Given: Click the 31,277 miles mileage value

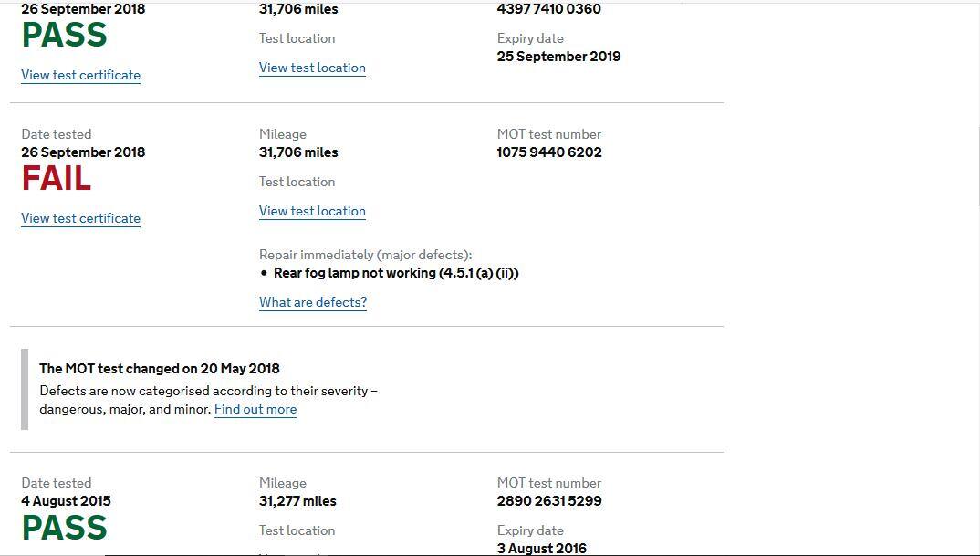Looking at the screenshot, I should point(297,501).
